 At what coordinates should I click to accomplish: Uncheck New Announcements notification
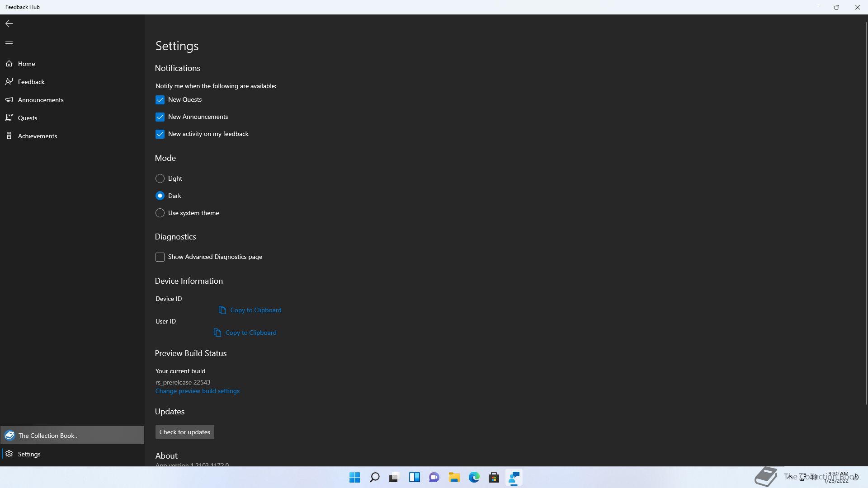pos(160,117)
